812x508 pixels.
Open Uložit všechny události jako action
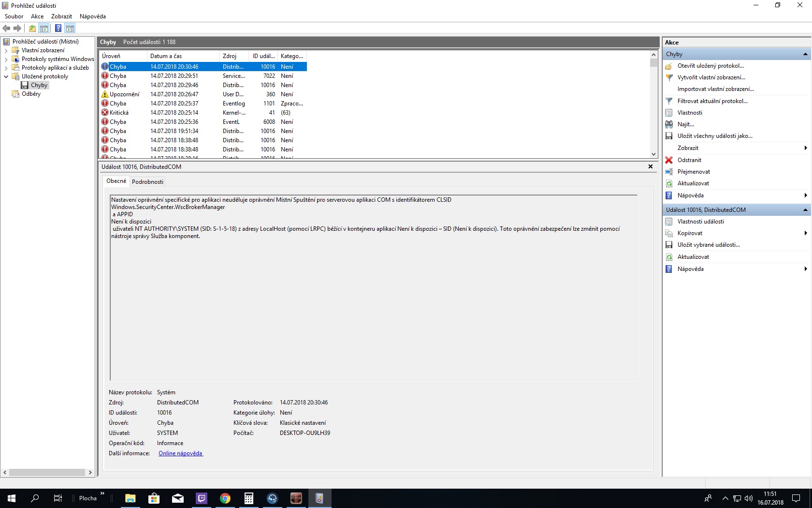714,136
